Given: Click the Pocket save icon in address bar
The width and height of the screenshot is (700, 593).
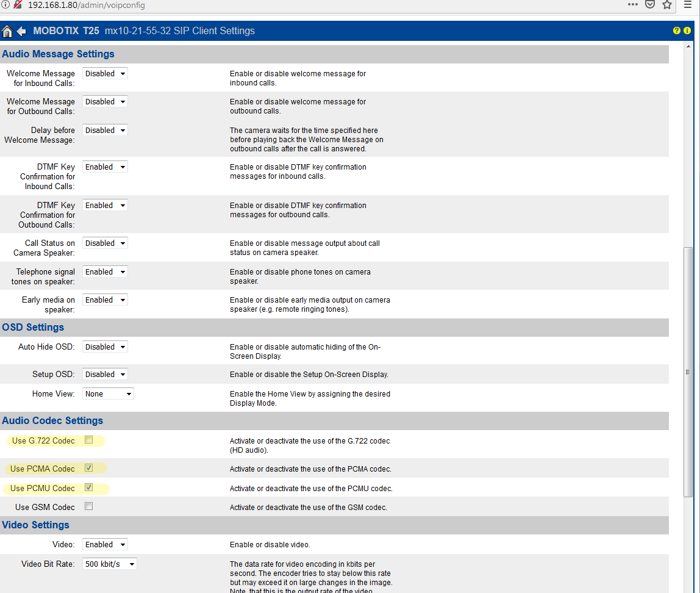Looking at the screenshot, I should click(650, 5).
